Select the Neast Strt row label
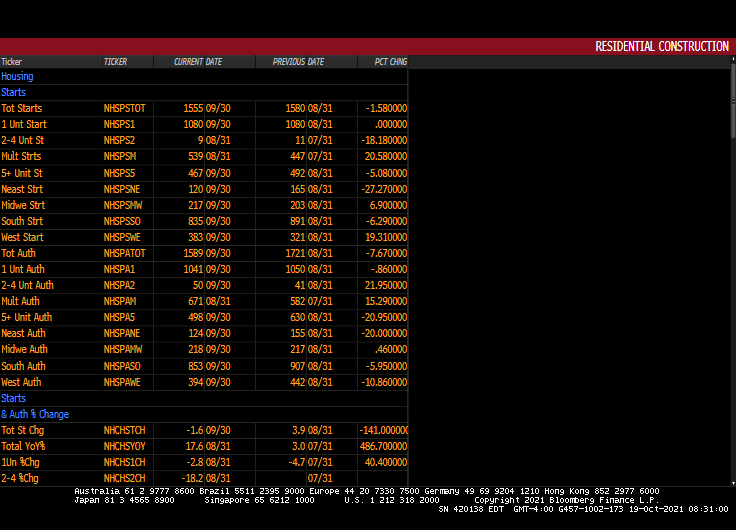 pyautogui.click(x=22, y=189)
